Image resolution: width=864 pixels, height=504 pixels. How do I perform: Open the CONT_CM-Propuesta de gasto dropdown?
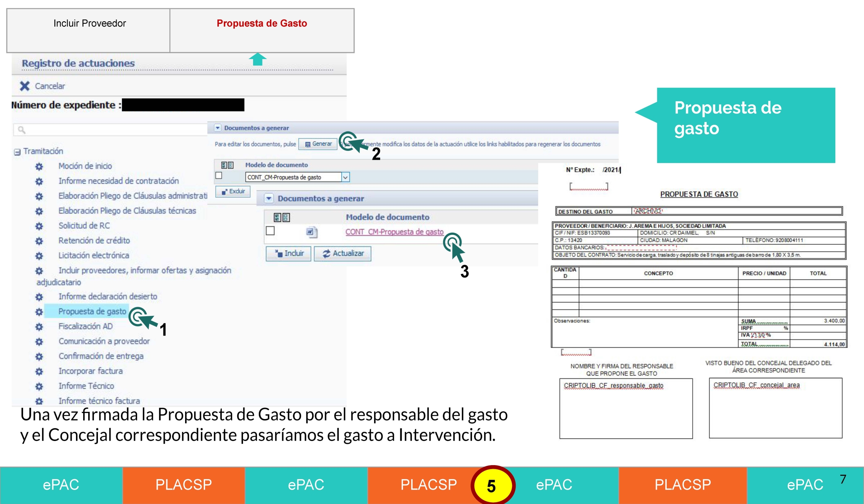tap(345, 177)
